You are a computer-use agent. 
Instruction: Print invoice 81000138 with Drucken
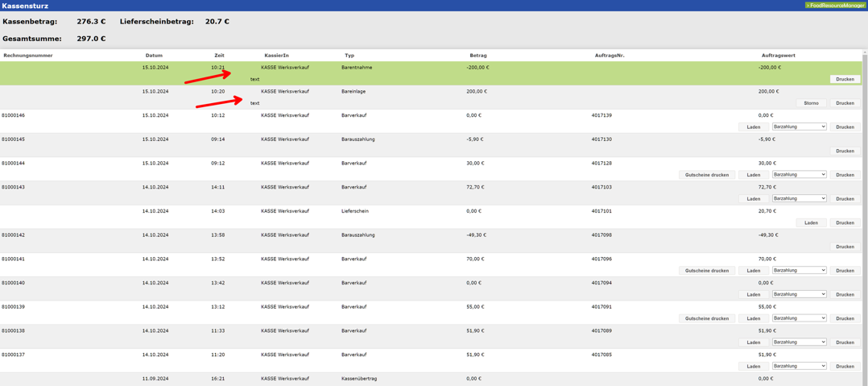click(845, 342)
